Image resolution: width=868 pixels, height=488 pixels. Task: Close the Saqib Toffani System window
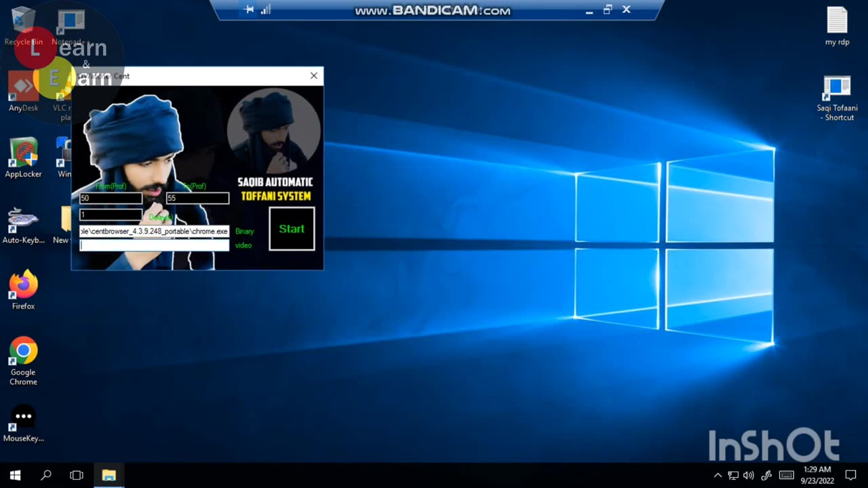[314, 76]
